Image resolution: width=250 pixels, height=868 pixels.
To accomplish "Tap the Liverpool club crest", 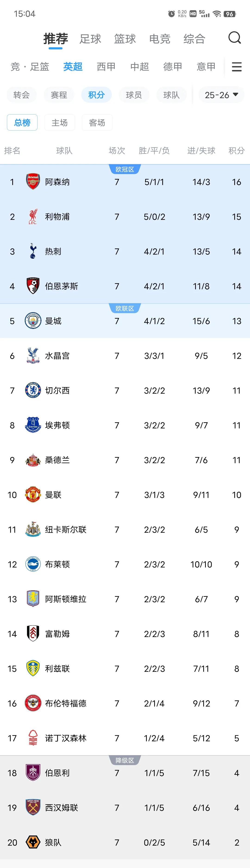I will click(33, 217).
